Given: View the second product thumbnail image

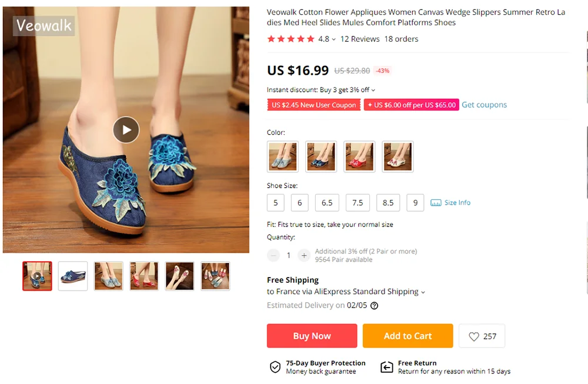Looking at the screenshot, I should pyautogui.click(x=73, y=276).
